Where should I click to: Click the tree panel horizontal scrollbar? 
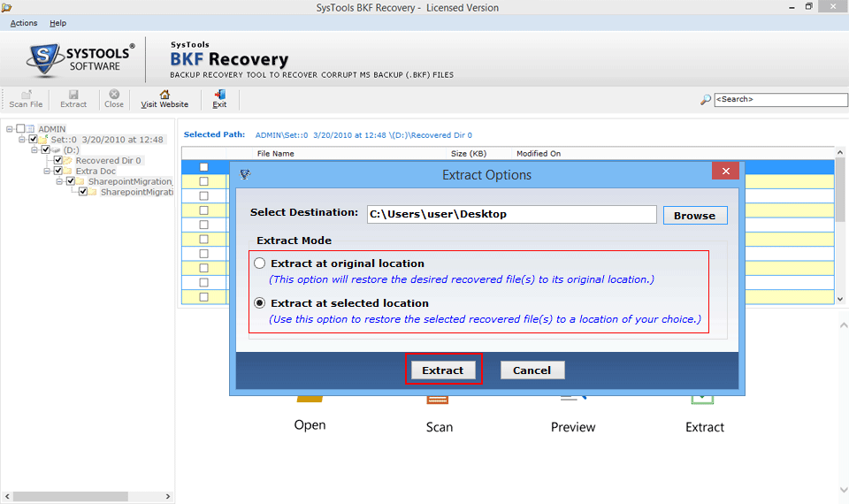click(71, 496)
